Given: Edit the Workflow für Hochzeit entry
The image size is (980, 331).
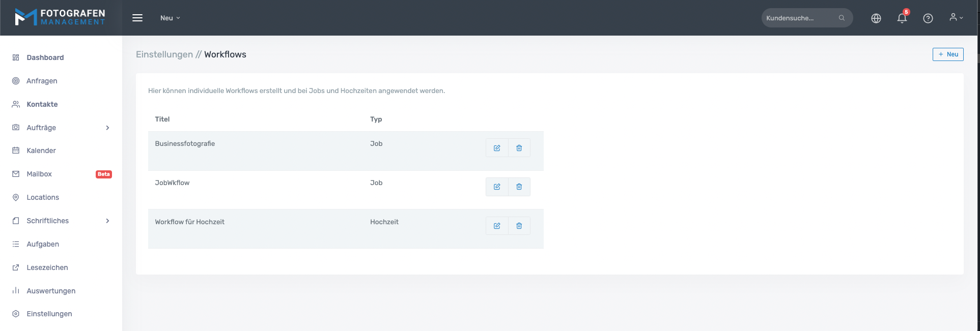Looking at the screenshot, I should coord(497,226).
